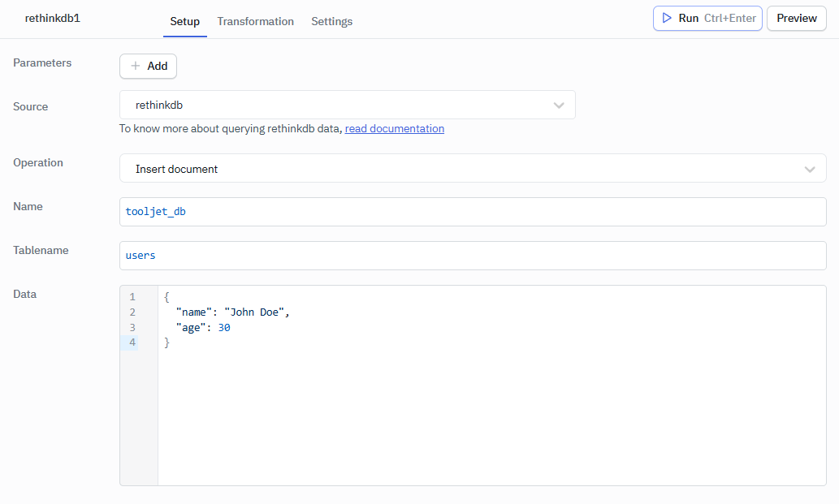Add a new parameter
The height and width of the screenshot is (504, 839).
pos(148,66)
